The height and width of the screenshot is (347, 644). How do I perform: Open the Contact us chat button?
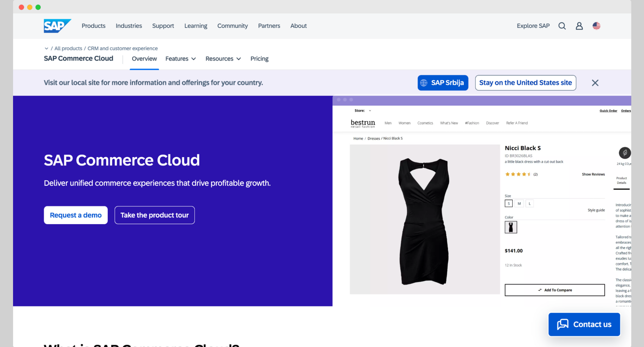coord(584,324)
